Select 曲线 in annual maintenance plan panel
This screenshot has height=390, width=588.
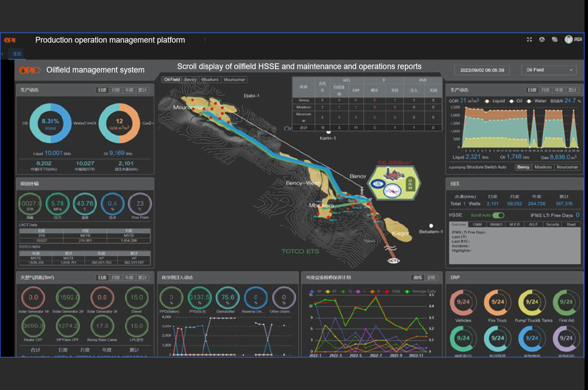pos(417,278)
